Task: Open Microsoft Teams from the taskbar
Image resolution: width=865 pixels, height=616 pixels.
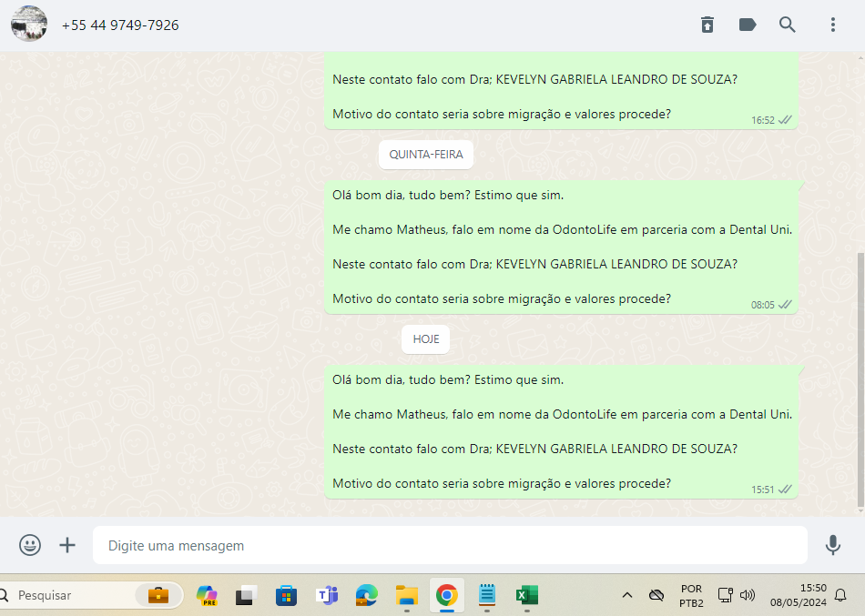Action: [326, 595]
